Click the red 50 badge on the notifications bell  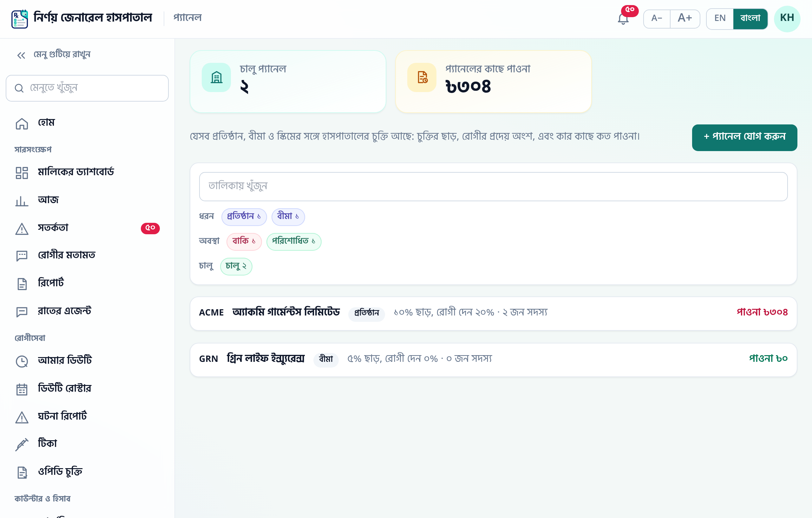pyautogui.click(x=630, y=10)
